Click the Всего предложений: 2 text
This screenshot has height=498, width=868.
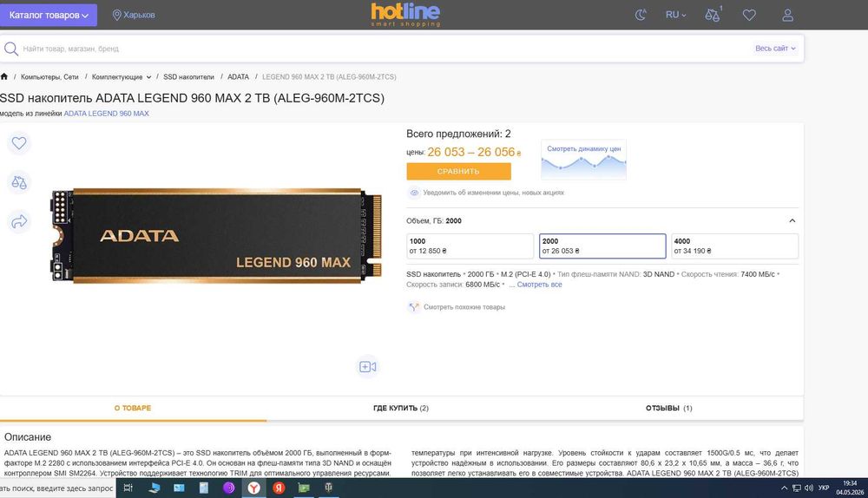click(458, 134)
